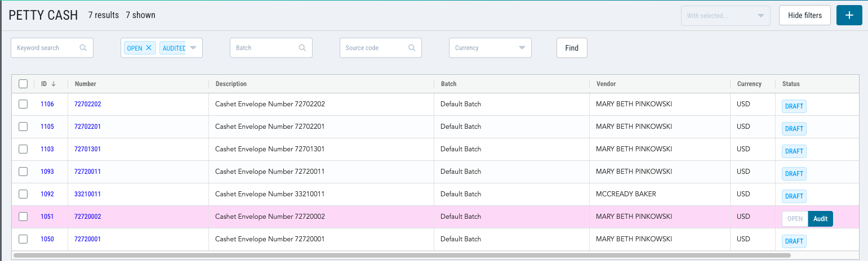Viewport: 868px width, 261px height.
Task: Open the Currency filter dropdown
Action: click(x=490, y=48)
